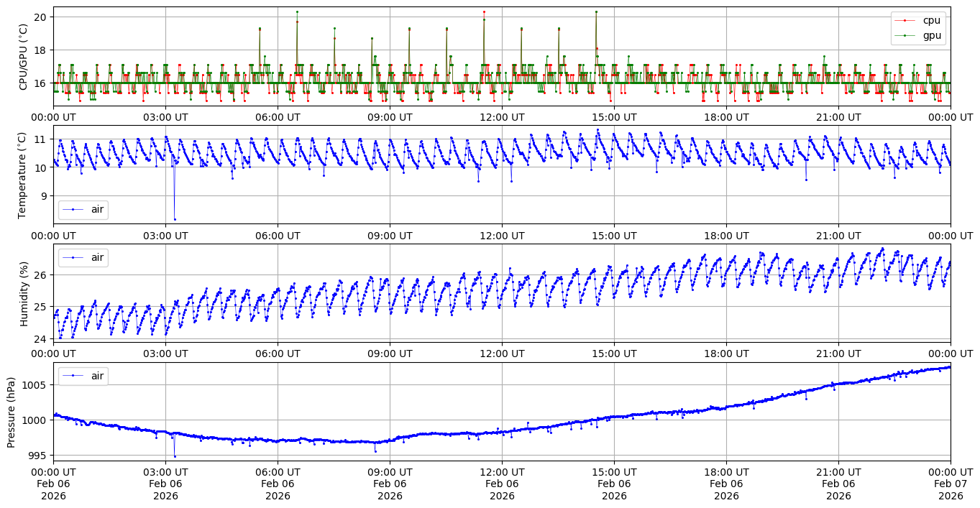Click the Temperature (°C) y-axis label
980x508 pixels.
click(23, 175)
